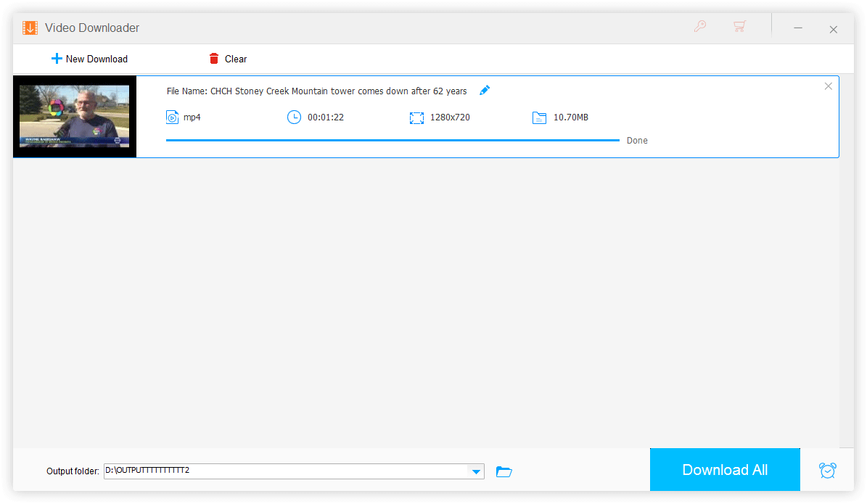The image size is (867, 504).
Task: Click the Video Downloader app logo
Action: (x=30, y=28)
